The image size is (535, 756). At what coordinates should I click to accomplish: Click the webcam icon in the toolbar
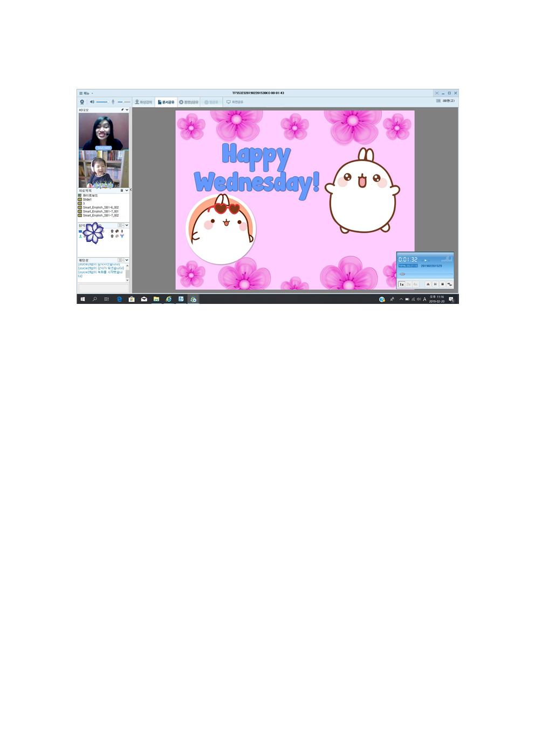pos(82,102)
